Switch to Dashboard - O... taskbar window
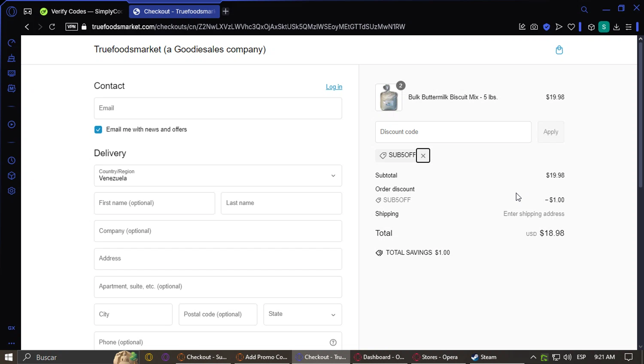This screenshot has width=644, height=364. 380,357
